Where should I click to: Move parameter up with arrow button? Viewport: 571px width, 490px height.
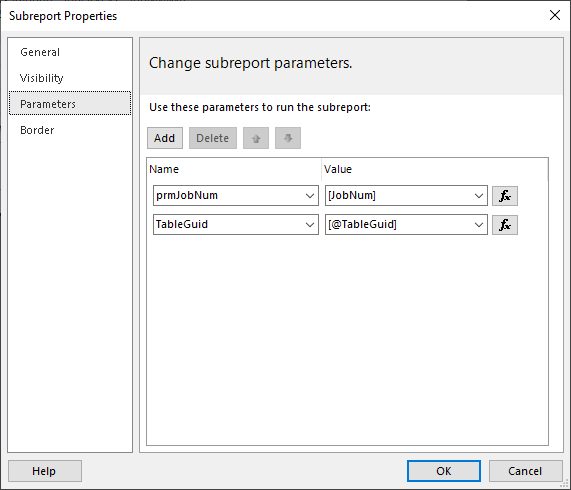pyautogui.click(x=256, y=138)
